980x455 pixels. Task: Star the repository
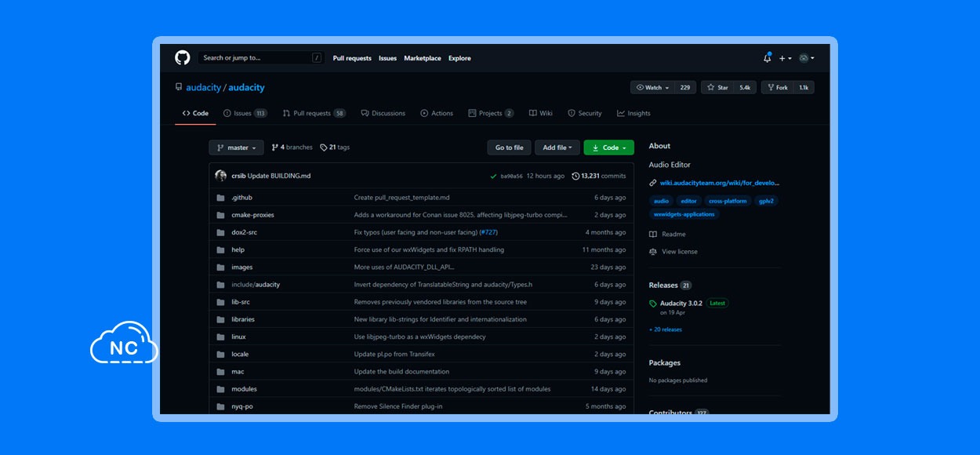[x=717, y=88]
